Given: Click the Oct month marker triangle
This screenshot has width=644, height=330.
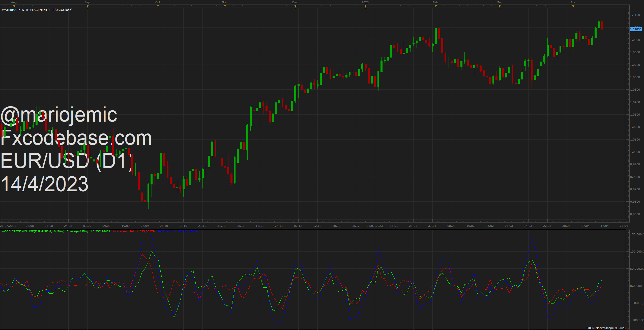Looking at the screenshot, I should point(158,6).
